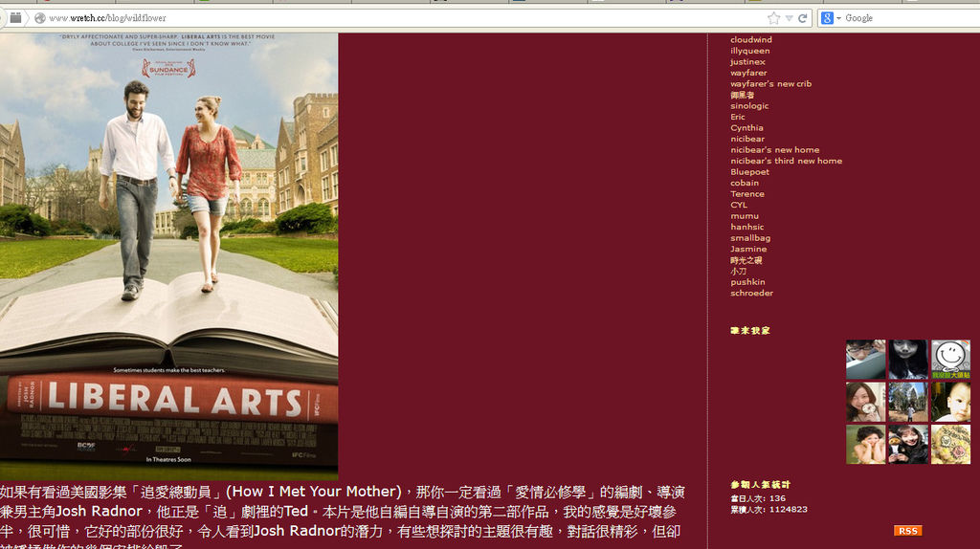Open visitor avatar with glasses and laptop
The width and height of the screenshot is (980, 549).
tap(865, 359)
